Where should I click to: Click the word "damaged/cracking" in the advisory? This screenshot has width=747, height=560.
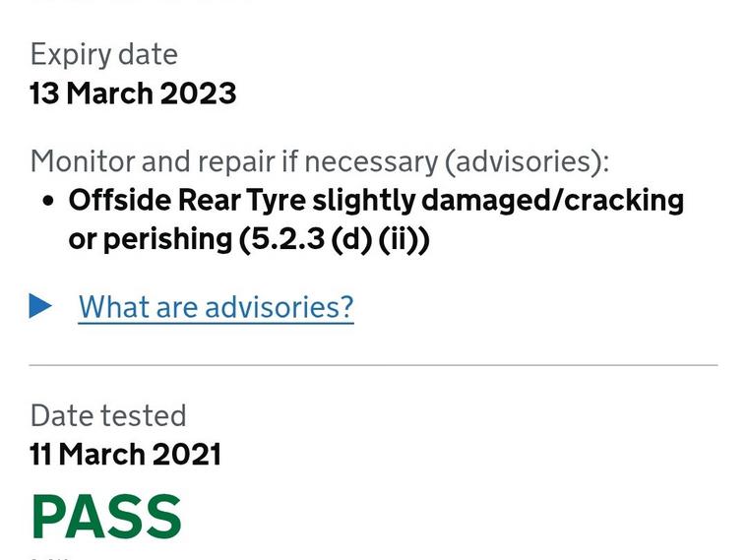pos(552,201)
